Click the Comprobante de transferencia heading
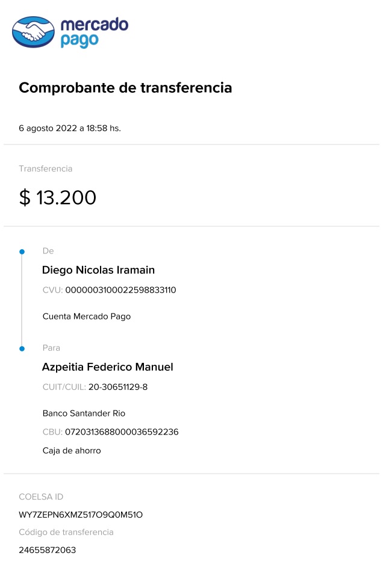 [125, 88]
